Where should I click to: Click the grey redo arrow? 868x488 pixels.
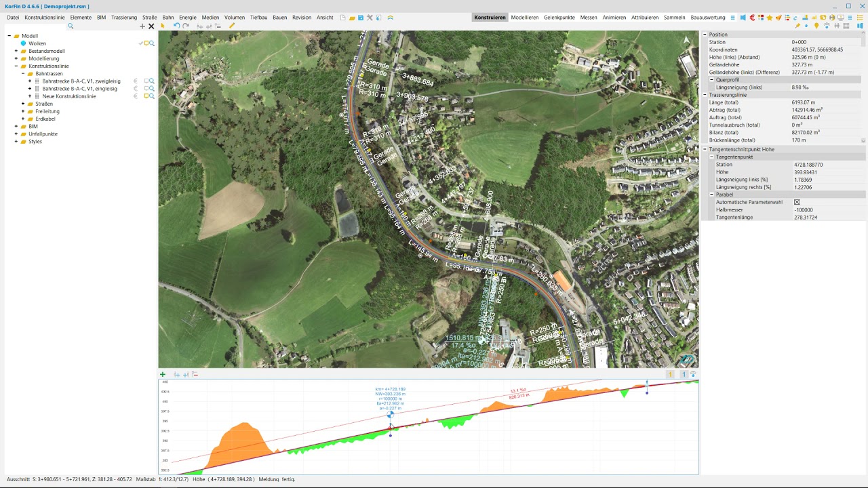tap(186, 26)
